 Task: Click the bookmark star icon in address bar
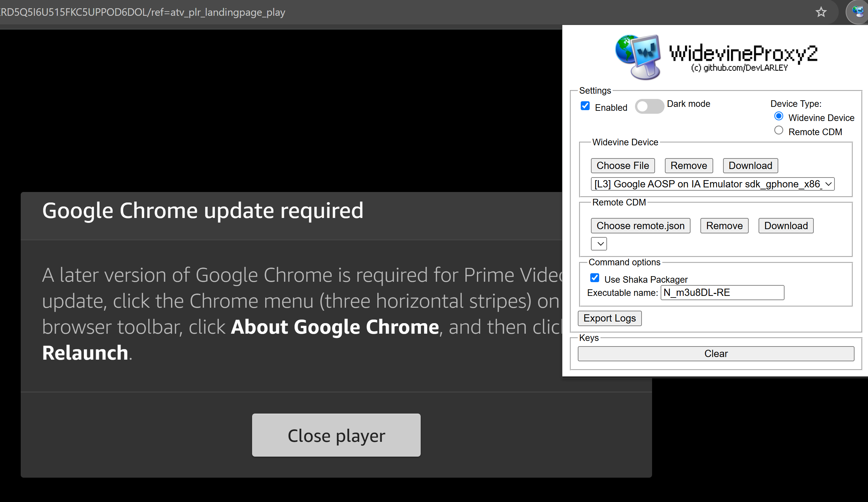point(821,12)
